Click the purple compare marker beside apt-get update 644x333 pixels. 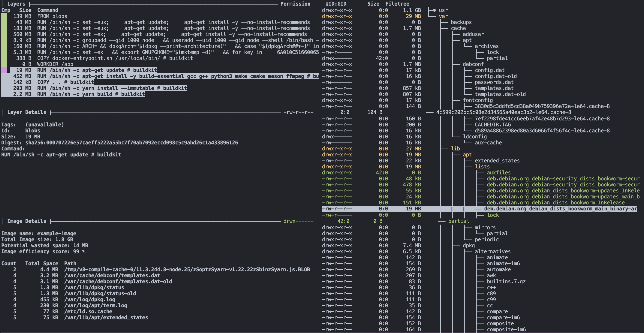tap(4, 70)
